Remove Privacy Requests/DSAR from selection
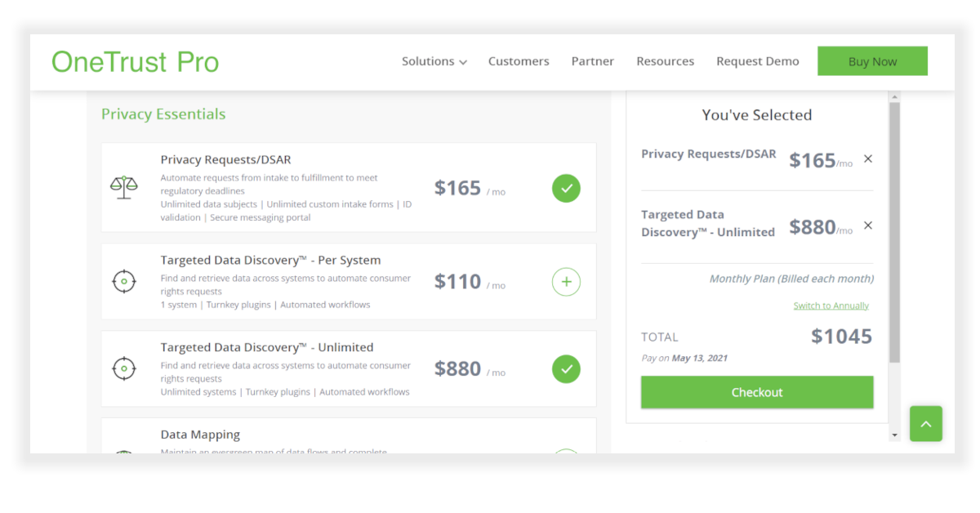980x513 pixels. pos(868,159)
